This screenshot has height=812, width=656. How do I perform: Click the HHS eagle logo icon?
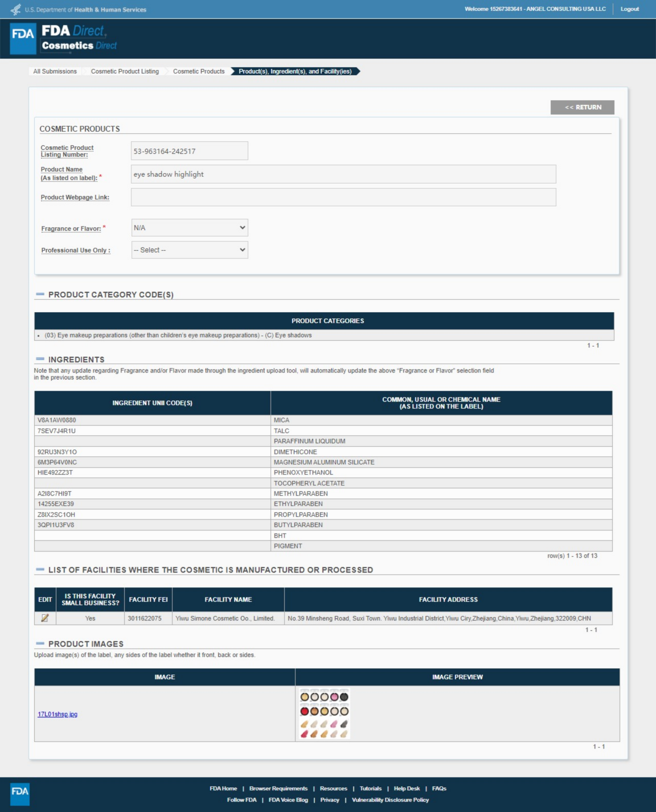click(x=15, y=9)
